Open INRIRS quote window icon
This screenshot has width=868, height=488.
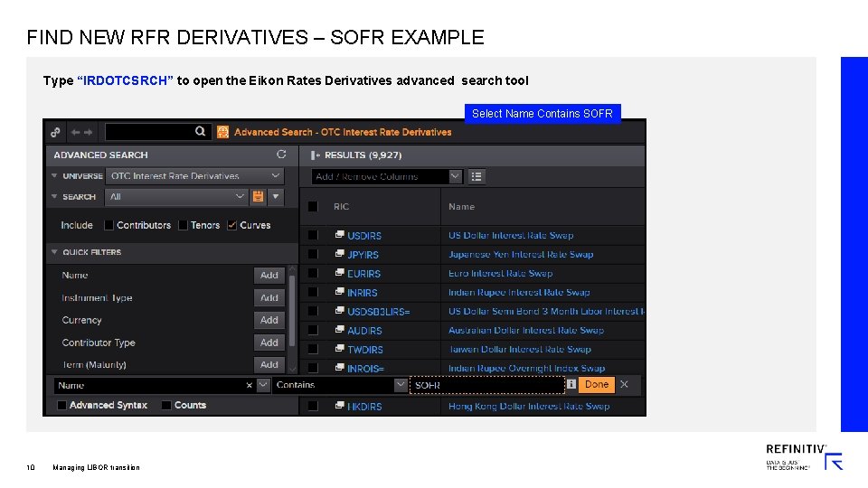tap(339, 292)
